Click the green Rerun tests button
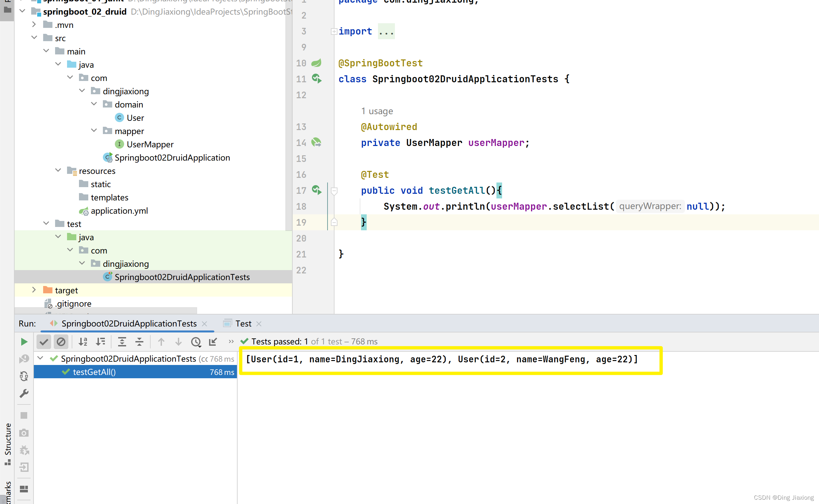 point(24,342)
